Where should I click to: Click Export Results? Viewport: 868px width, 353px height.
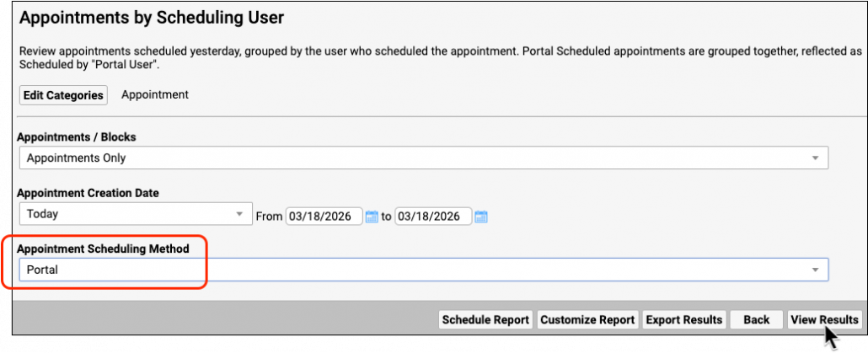(684, 320)
